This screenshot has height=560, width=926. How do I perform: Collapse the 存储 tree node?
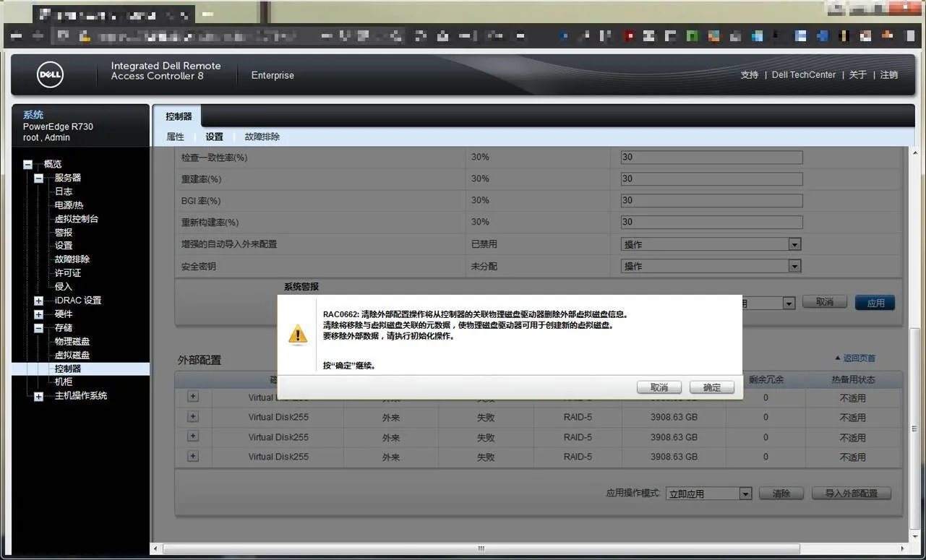click(38, 328)
